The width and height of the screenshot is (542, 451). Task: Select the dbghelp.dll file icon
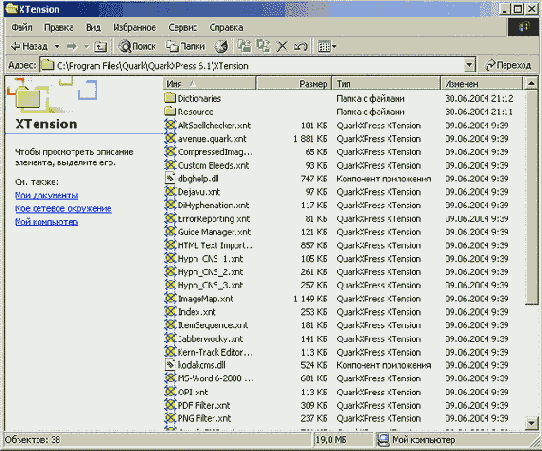170,178
